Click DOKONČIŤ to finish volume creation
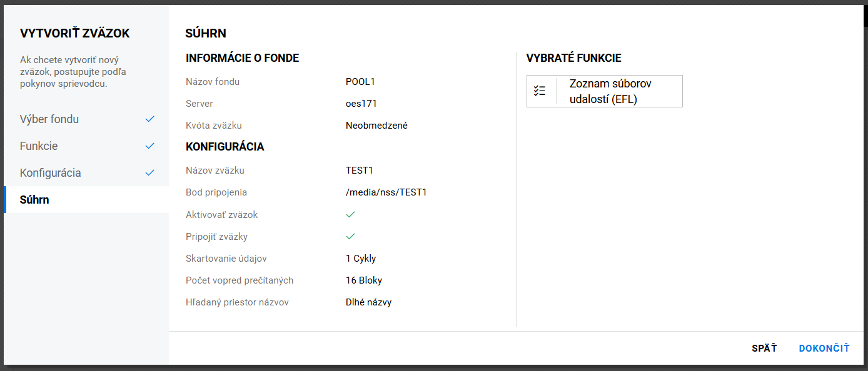868x371 pixels. pos(824,349)
